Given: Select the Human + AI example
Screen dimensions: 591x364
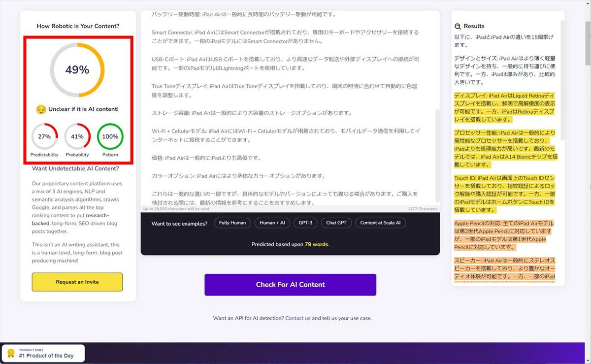Looking at the screenshot, I should [272, 223].
